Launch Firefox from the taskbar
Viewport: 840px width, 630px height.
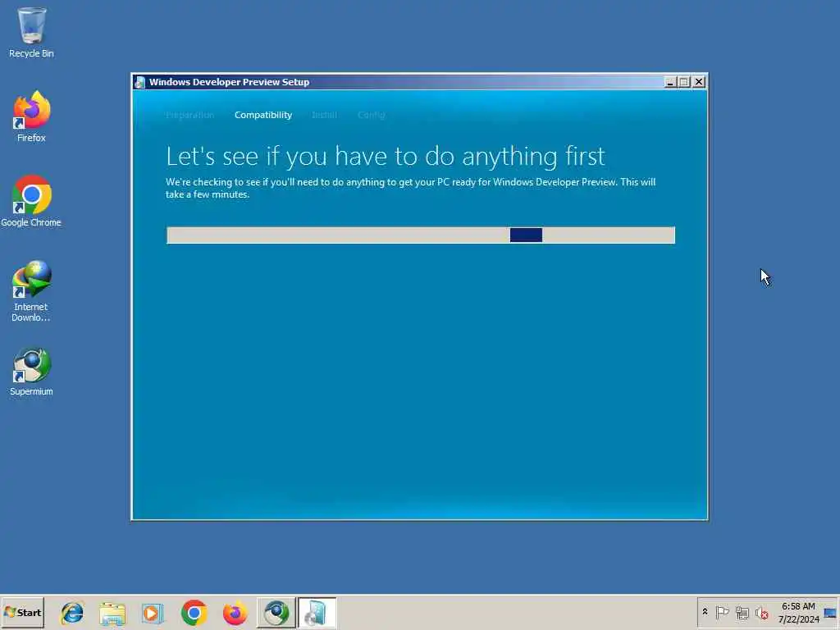pos(235,613)
